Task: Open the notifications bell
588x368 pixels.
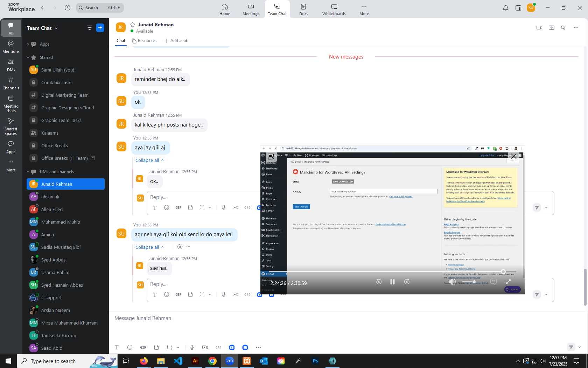Action: [506, 8]
